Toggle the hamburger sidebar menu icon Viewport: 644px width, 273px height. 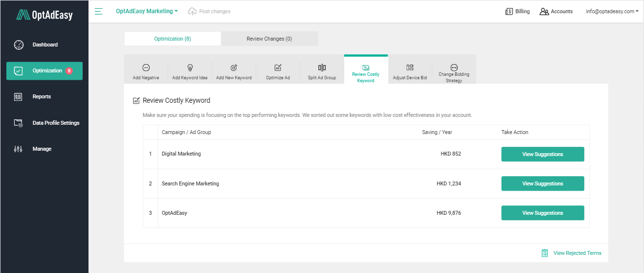99,11
